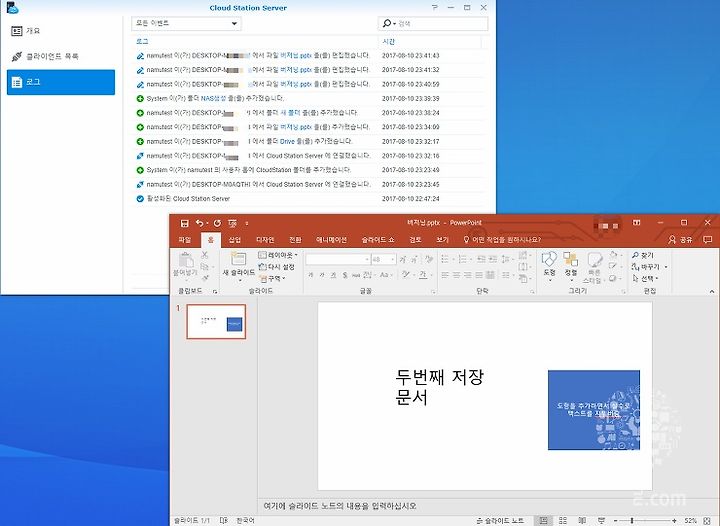Image resolution: width=720 pixels, height=526 pixels.
Task: Click the help question mark in Cloud Station Server
Action: [435, 8]
